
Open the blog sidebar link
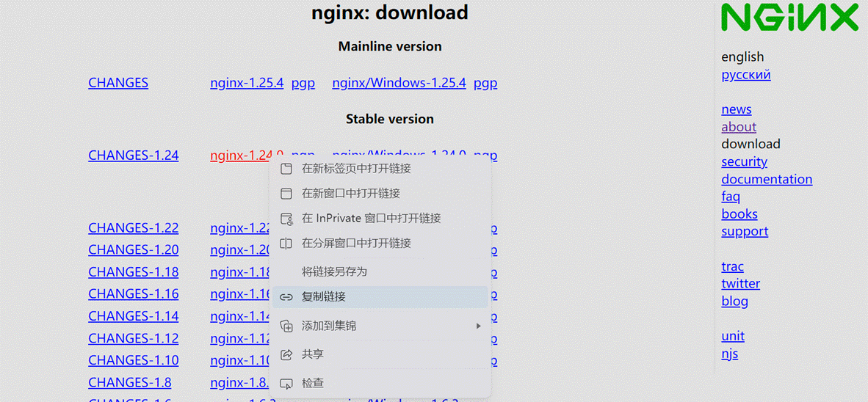(x=734, y=301)
